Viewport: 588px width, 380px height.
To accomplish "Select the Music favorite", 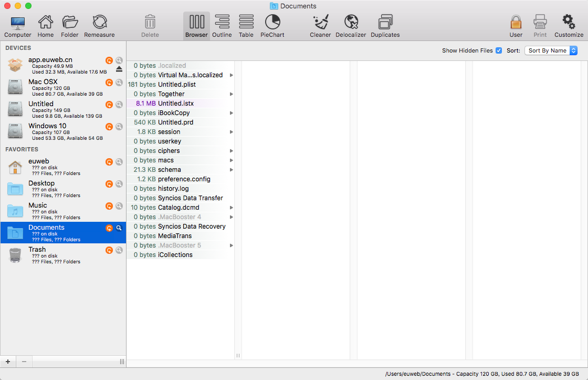I will [x=63, y=211].
